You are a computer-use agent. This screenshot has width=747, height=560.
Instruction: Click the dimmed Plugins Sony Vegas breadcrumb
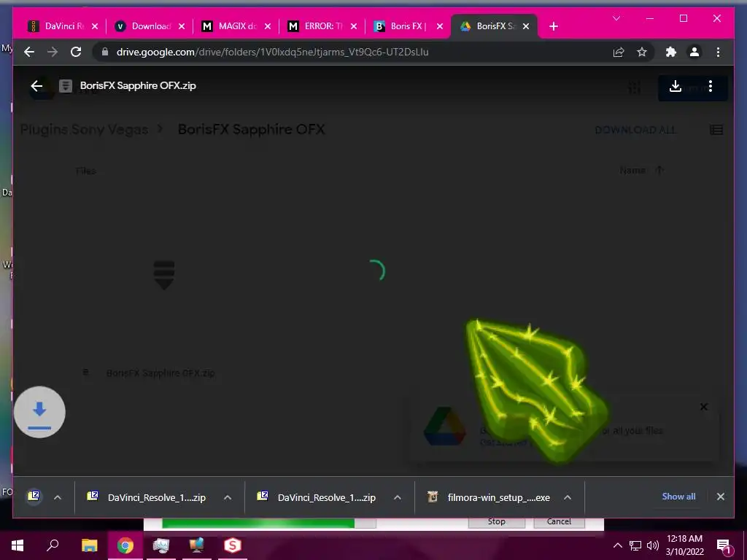[85, 130]
